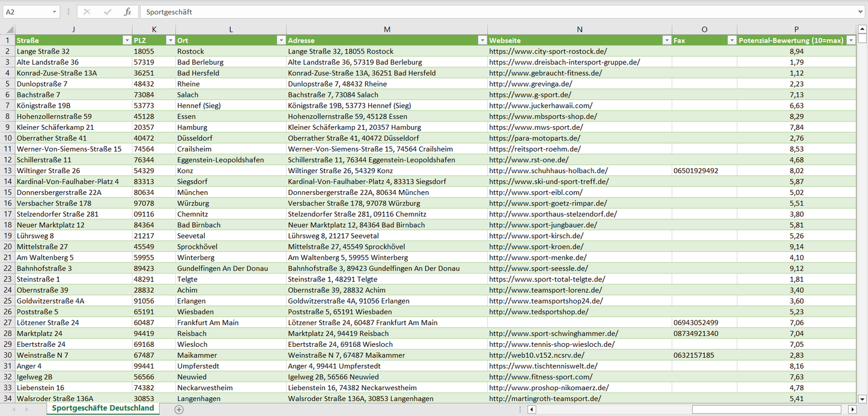The width and height of the screenshot is (868, 416).
Task: Add a new sheet with the plus icon
Action: pos(178,409)
